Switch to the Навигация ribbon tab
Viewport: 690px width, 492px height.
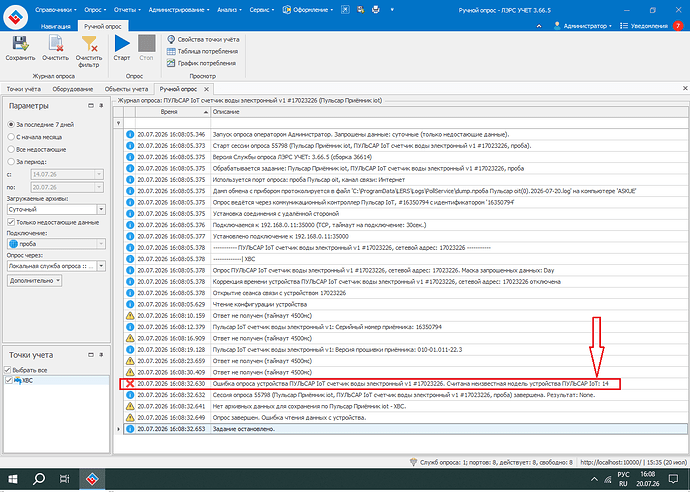point(55,26)
